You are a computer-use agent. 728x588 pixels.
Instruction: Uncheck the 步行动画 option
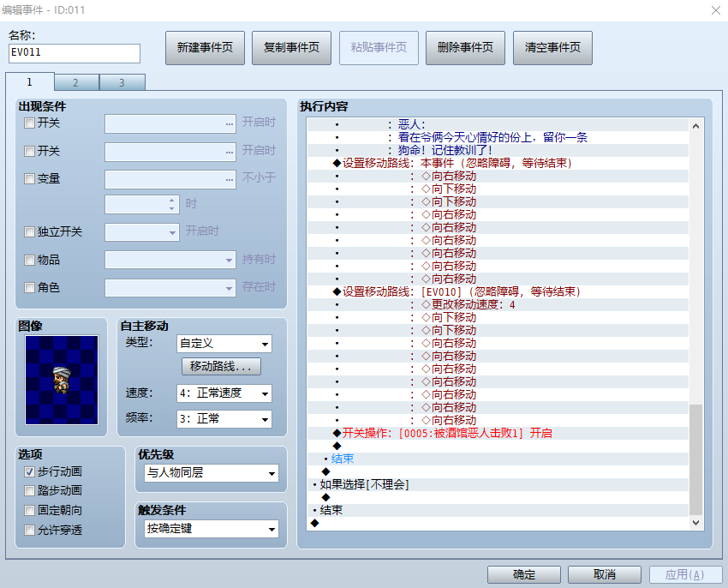30,471
